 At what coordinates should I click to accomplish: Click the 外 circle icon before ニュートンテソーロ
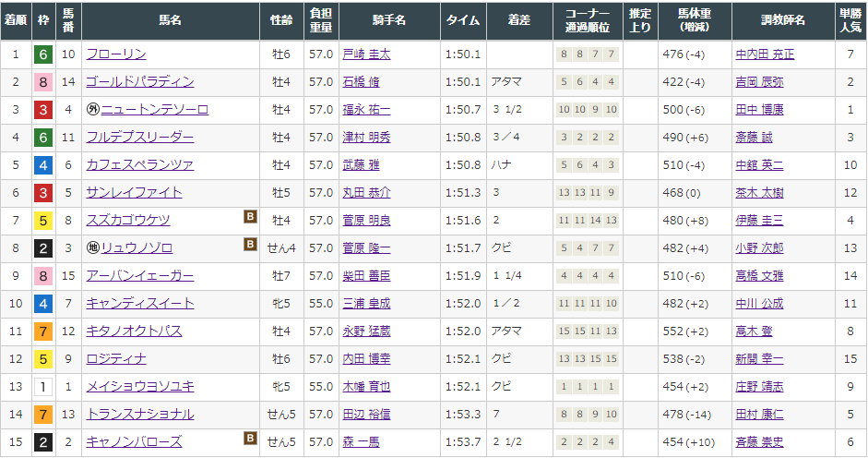93,110
